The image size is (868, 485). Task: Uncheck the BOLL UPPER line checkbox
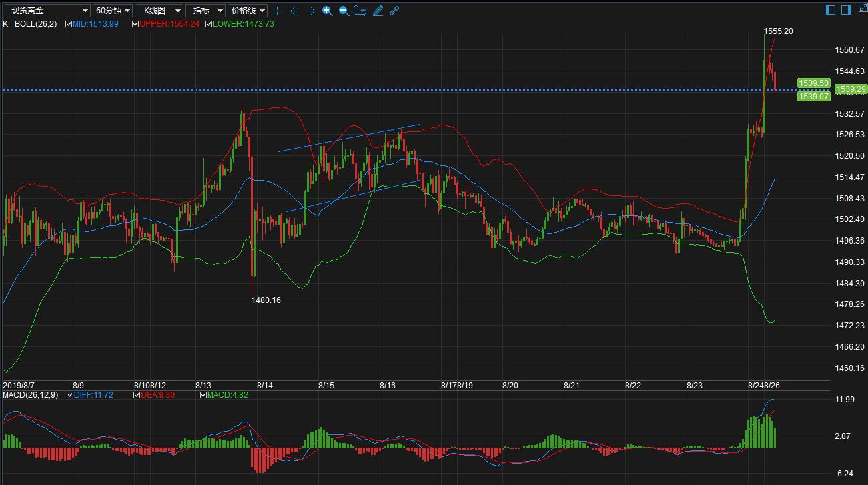(x=135, y=24)
